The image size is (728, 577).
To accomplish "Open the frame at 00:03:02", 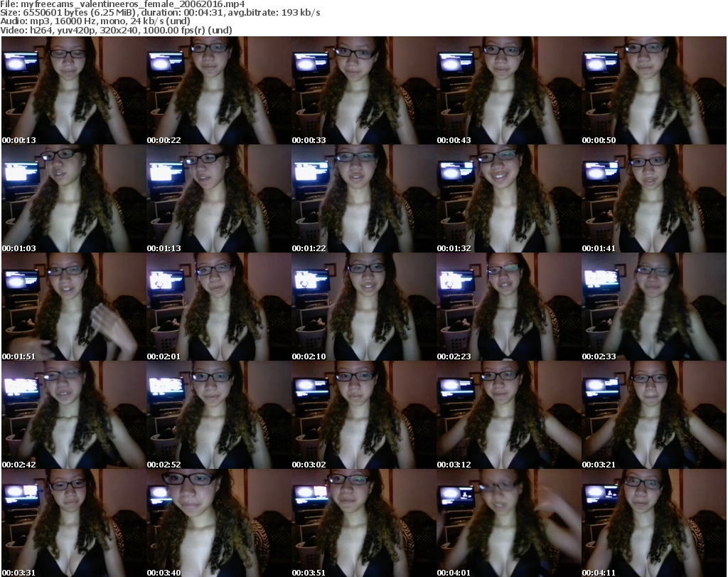I will (x=363, y=415).
